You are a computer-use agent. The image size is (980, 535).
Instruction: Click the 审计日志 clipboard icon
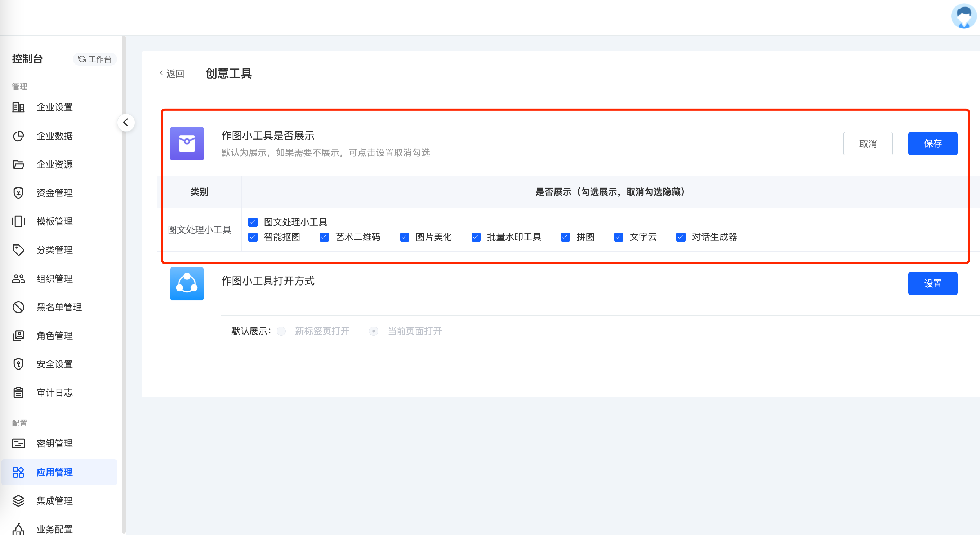(18, 393)
